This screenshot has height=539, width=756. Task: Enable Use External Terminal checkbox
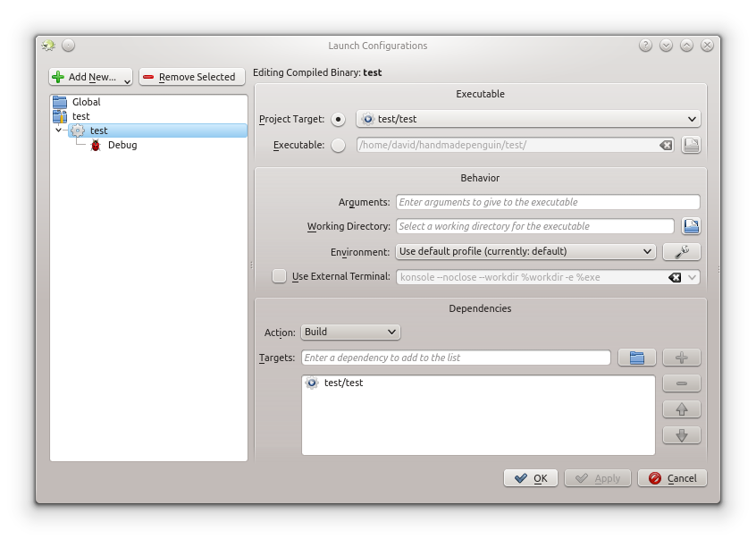click(x=280, y=277)
